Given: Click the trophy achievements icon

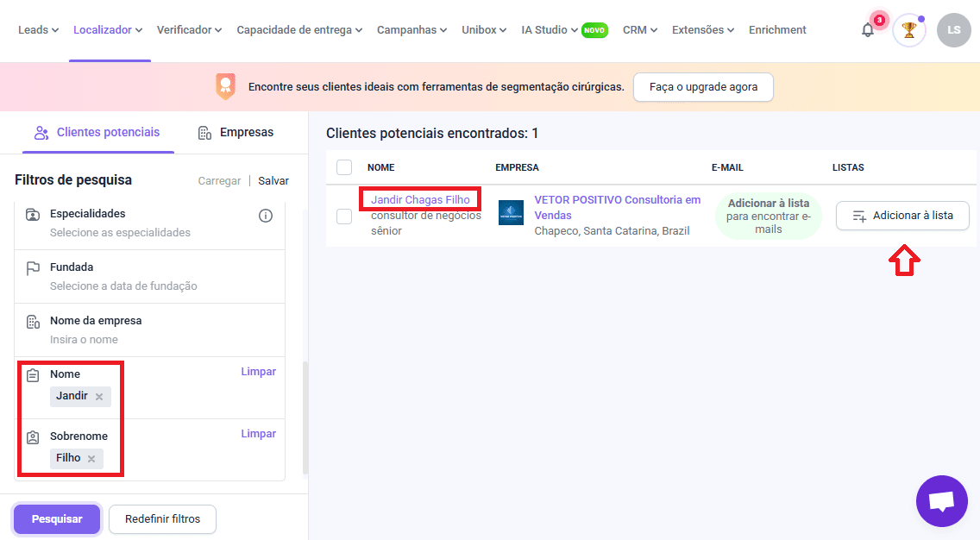Looking at the screenshot, I should [908, 30].
